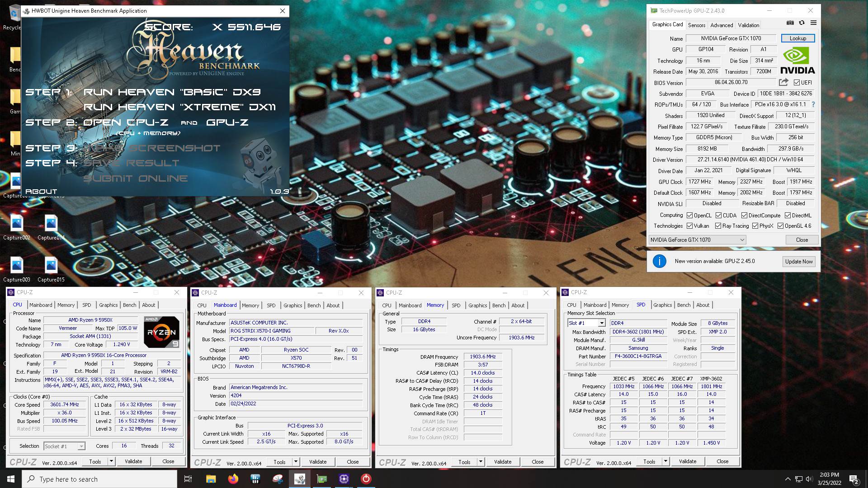Viewport: 868px width, 488px height.
Task: Launch File Explorer from taskbar
Action: click(211, 479)
